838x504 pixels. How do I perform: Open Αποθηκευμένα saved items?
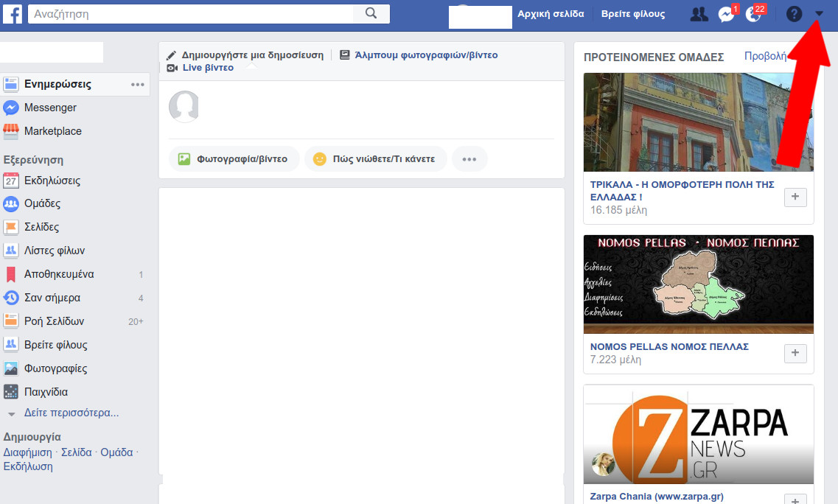(59, 274)
